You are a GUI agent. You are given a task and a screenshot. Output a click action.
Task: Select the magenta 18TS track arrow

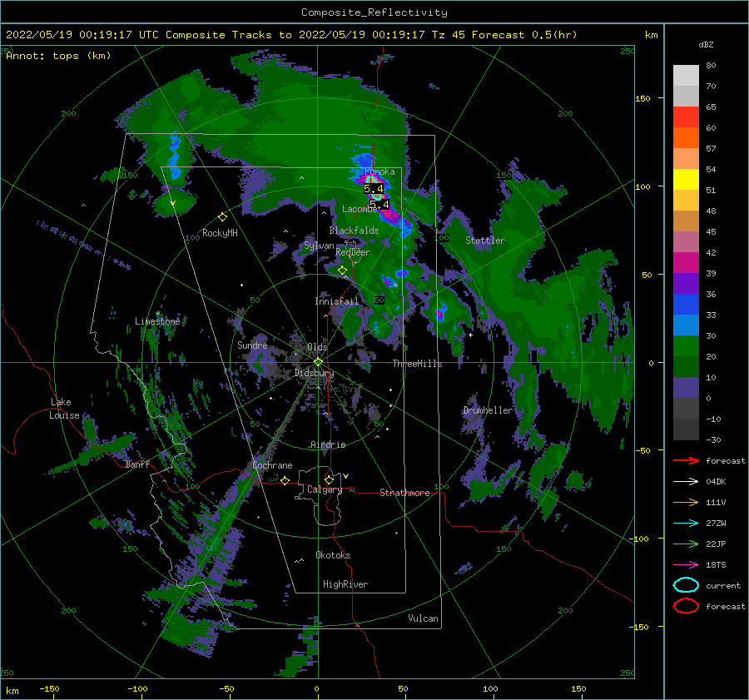click(686, 565)
